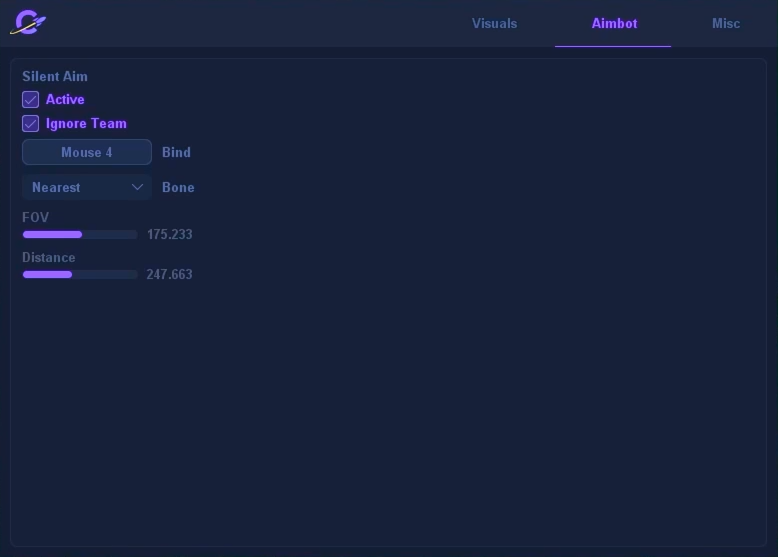Click the planet logo icon
This screenshot has width=778, height=557.
(28, 23)
